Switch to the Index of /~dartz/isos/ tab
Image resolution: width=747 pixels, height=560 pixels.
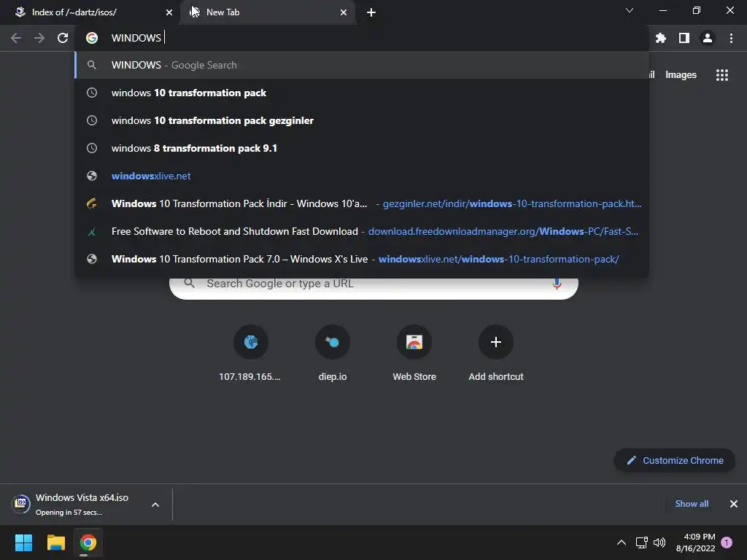[90, 12]
